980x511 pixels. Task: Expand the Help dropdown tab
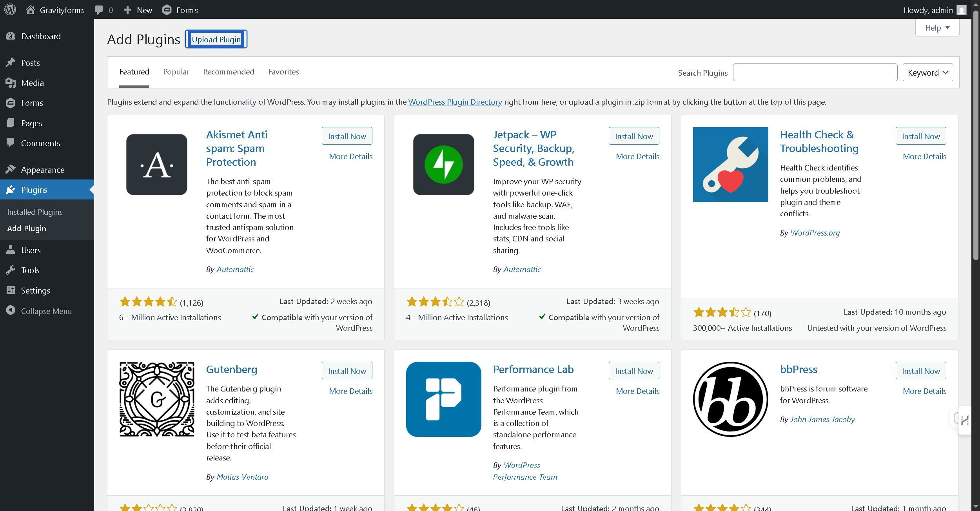click(x=937, y=28)
